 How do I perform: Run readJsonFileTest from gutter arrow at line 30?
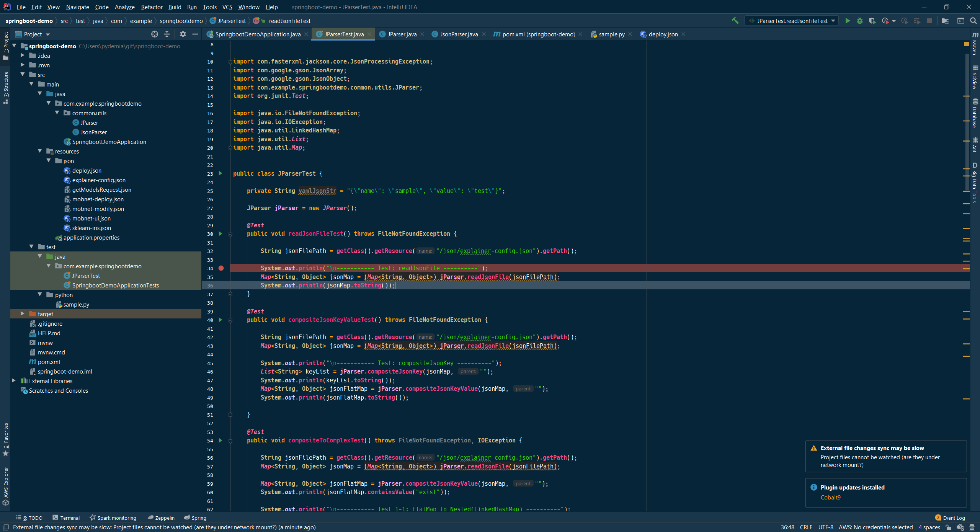[220, 233]
